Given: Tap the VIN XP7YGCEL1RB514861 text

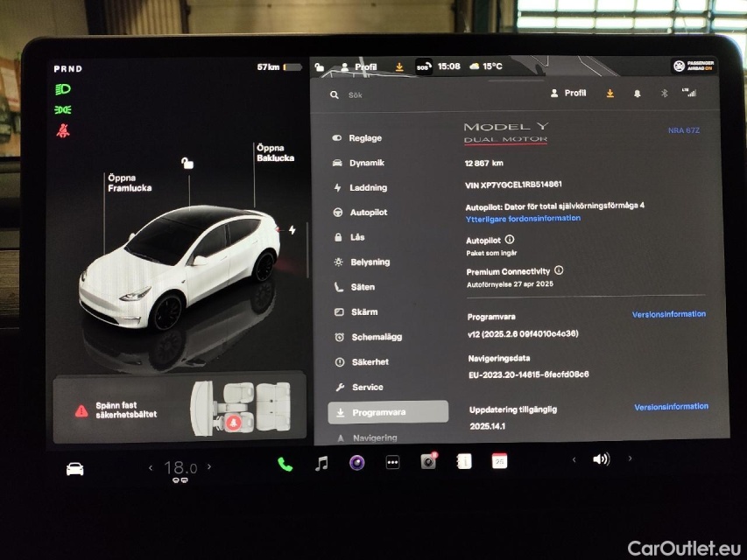Looking at the screenshot, I should 513,185.
